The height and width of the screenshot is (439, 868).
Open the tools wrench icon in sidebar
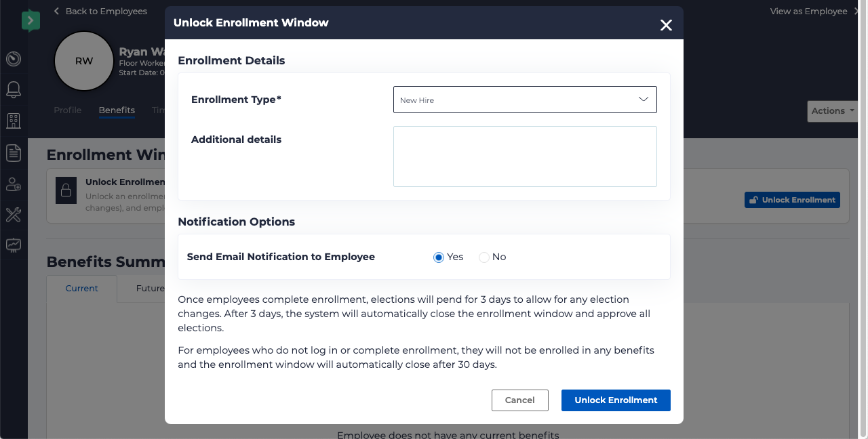point(13,215)
